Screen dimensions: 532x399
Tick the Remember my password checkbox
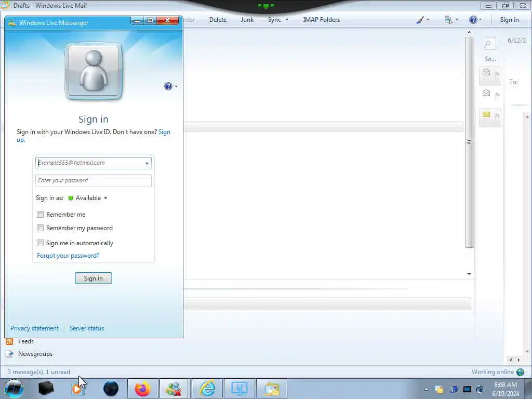[x=41, y=228]
